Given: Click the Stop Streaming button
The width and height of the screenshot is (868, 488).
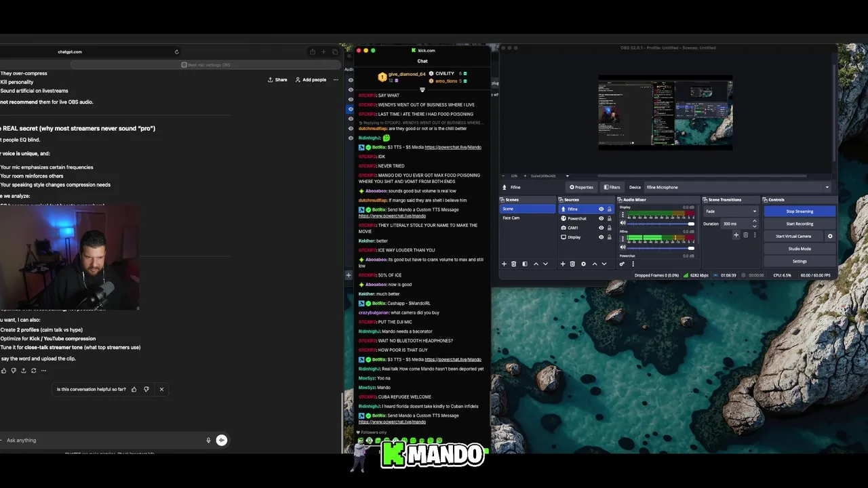Looking at the screenshot, I should pyautogui.click(x=800, y=211).
